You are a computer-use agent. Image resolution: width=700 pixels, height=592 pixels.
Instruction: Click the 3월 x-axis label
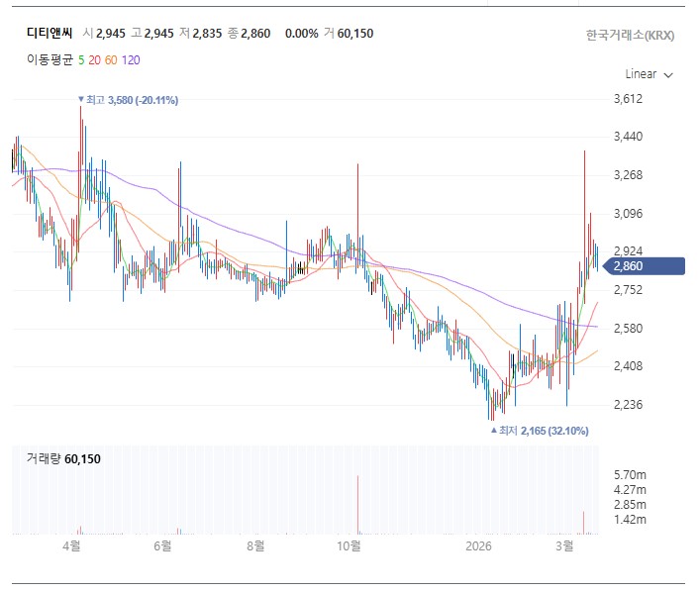point(564,545)
